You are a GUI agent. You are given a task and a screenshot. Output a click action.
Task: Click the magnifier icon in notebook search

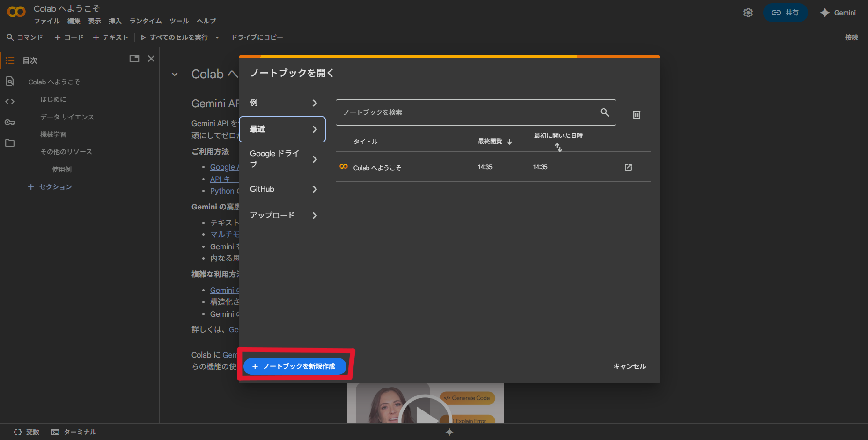[604, 112]
